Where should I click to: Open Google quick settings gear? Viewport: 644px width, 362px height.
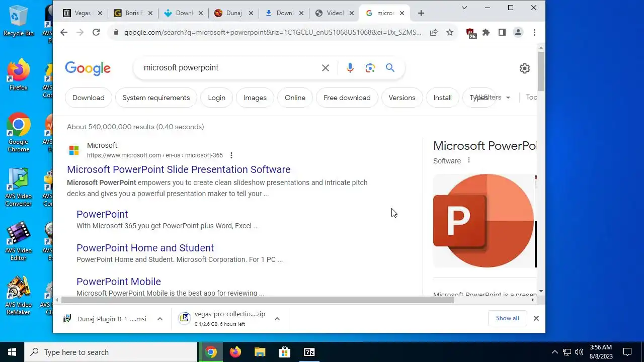point(525,68)
